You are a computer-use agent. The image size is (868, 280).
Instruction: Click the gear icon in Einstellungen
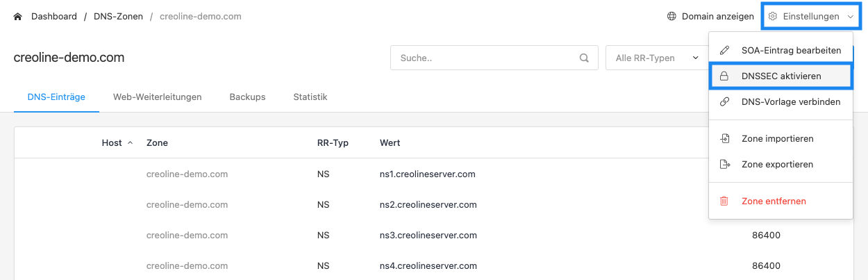point(773,16)
